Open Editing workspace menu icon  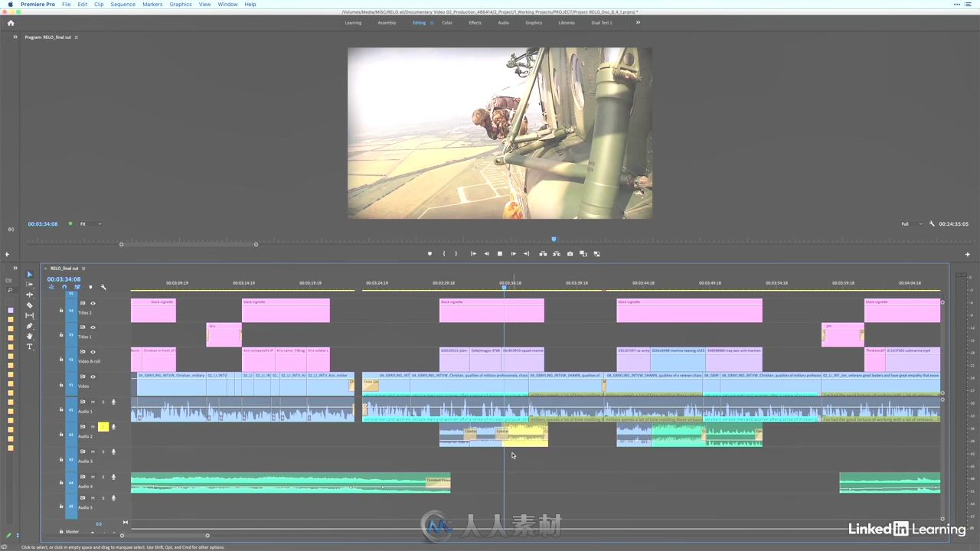pyautogui.click(x=432, y=23)
